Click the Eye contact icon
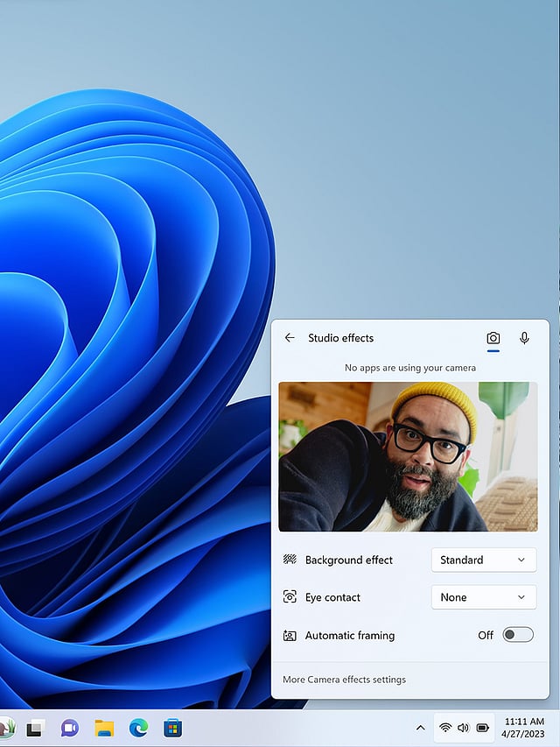This screenshot has width=560, height=747. pyautogui.click(x=290, y=597)
